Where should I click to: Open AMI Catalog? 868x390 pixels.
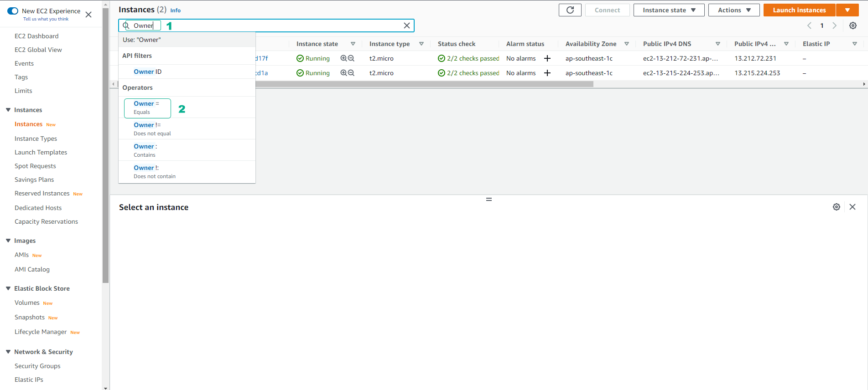tap(32, 269)
